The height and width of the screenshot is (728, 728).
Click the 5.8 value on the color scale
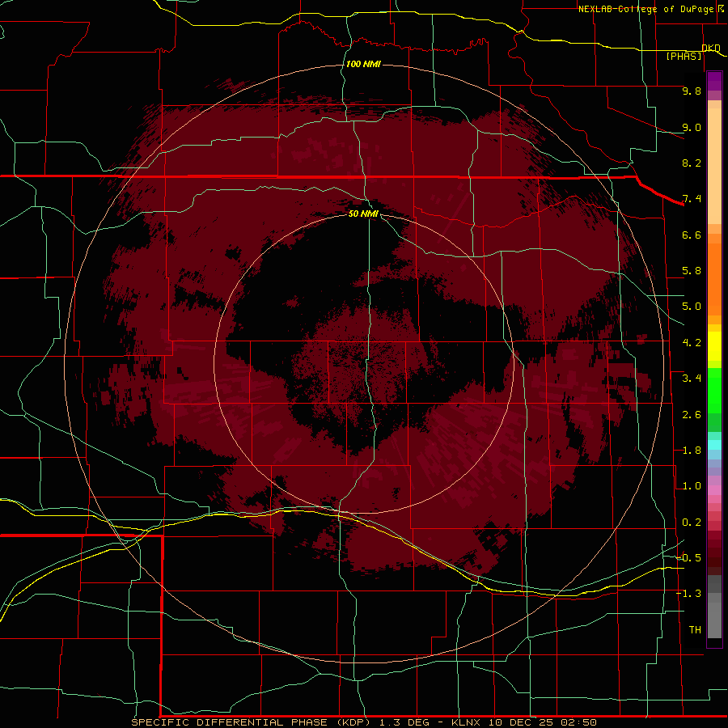pos(692,271)
